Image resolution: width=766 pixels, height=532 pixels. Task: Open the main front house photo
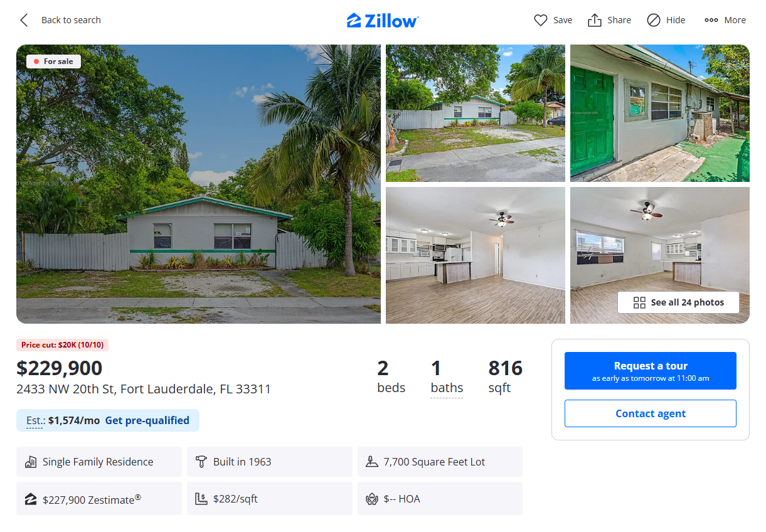pyautogui.click(x=198, y=184)
